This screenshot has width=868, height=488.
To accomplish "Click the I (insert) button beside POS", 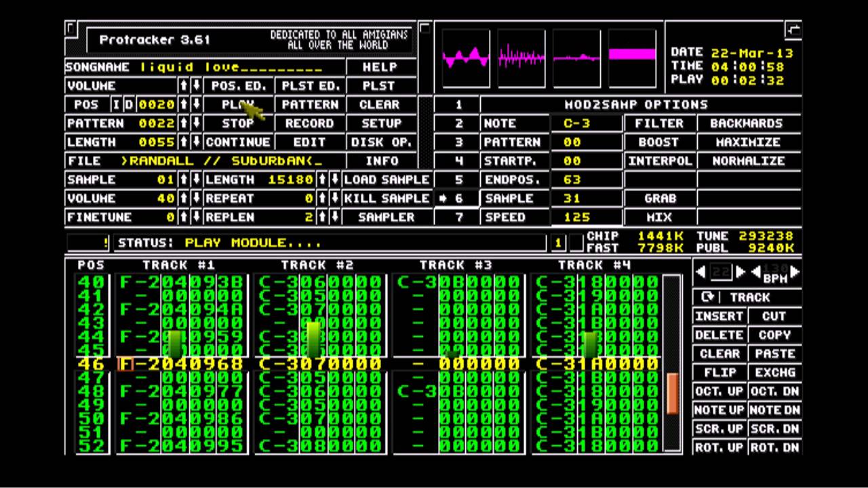I will click(x=116, y=105).
